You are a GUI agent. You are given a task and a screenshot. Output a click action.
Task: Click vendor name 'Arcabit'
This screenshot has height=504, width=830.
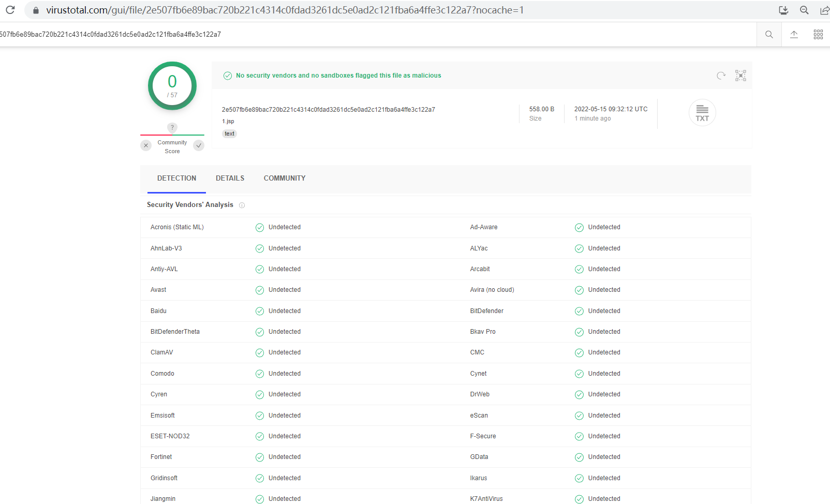480,269
